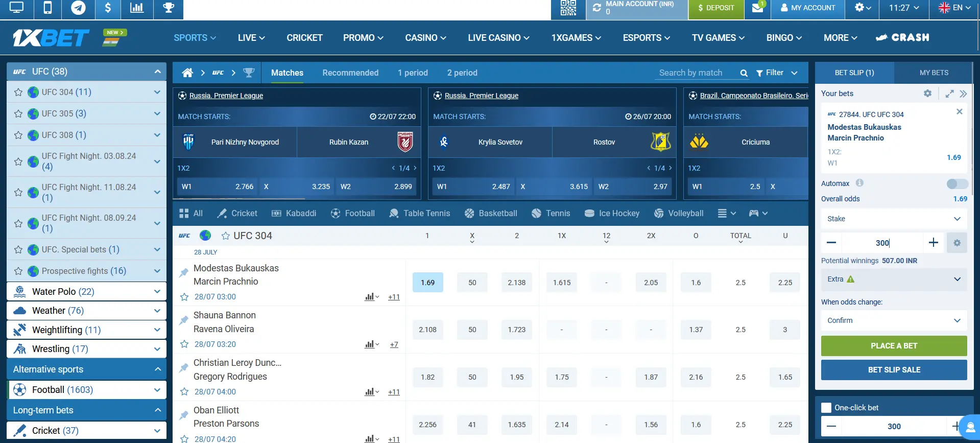Star UFC Fight Night 03.08.24
Image resolution: width=980 pixels, height=443 pixels.
click(18, 161)
